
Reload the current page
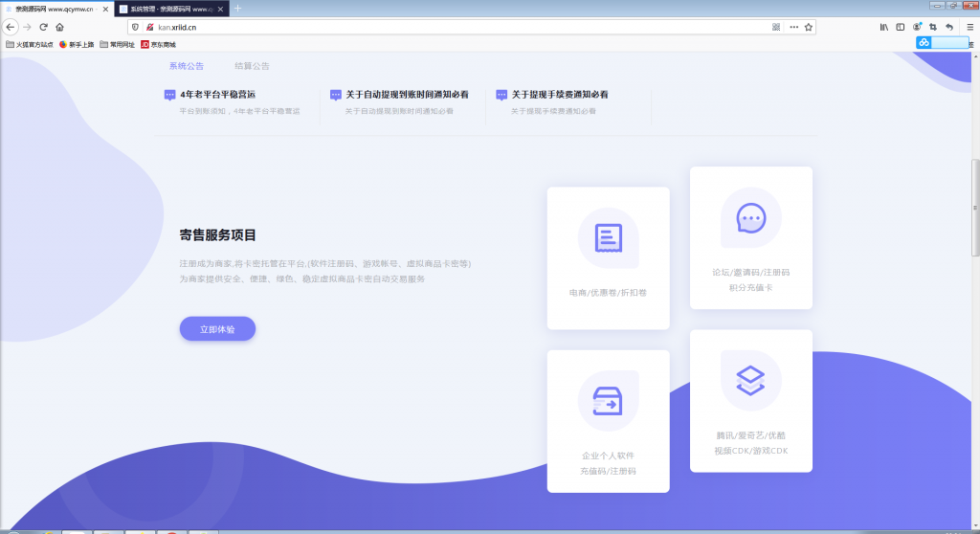pos(43,27)
